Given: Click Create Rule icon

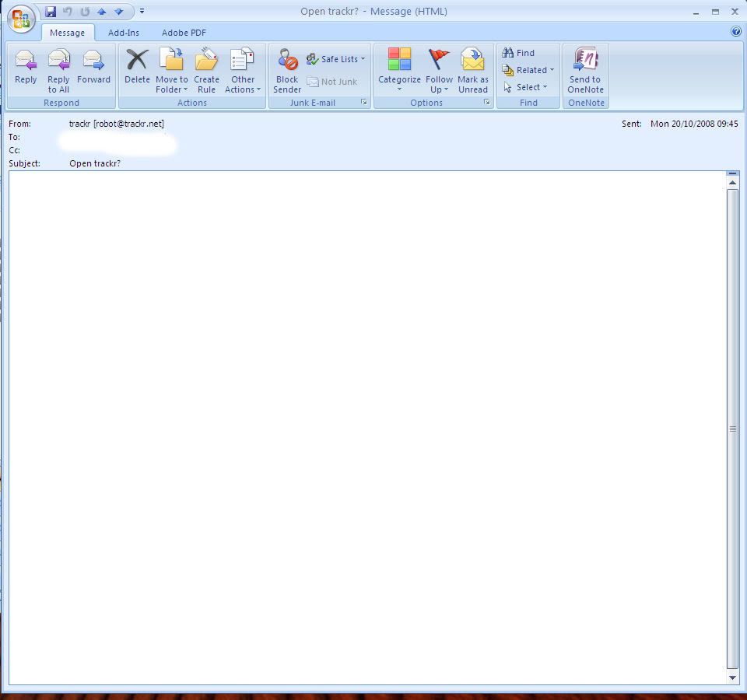Looking at the screenshot, I should tap(206, 60).
